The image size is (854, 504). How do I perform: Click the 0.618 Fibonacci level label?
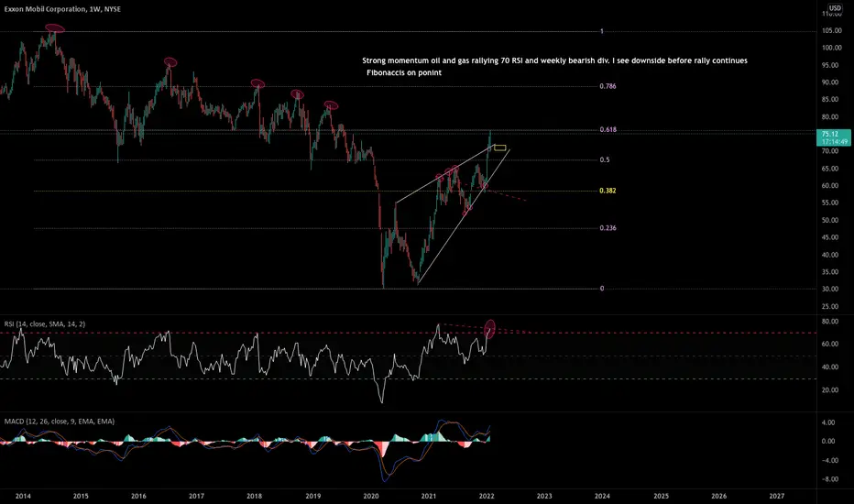point(608,130)
